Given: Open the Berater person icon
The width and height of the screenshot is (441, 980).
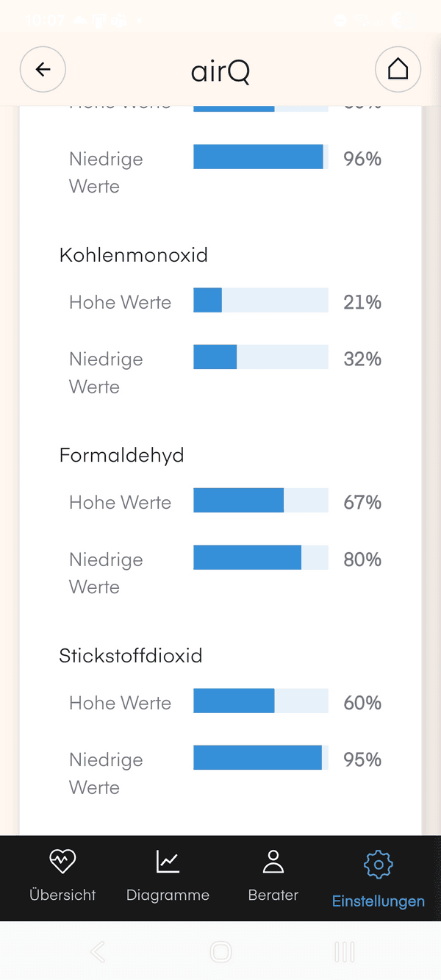Looking at the screenshot, I should click(x=273, y=862).
